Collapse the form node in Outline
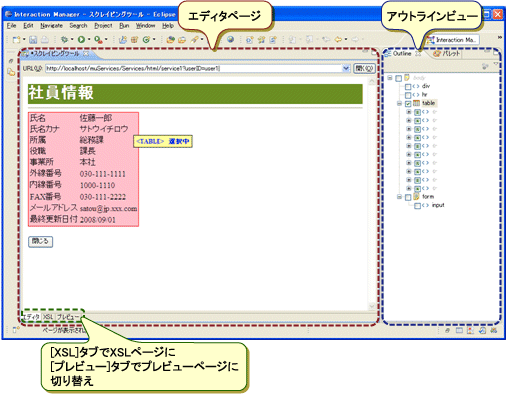 tap(399, 197)
